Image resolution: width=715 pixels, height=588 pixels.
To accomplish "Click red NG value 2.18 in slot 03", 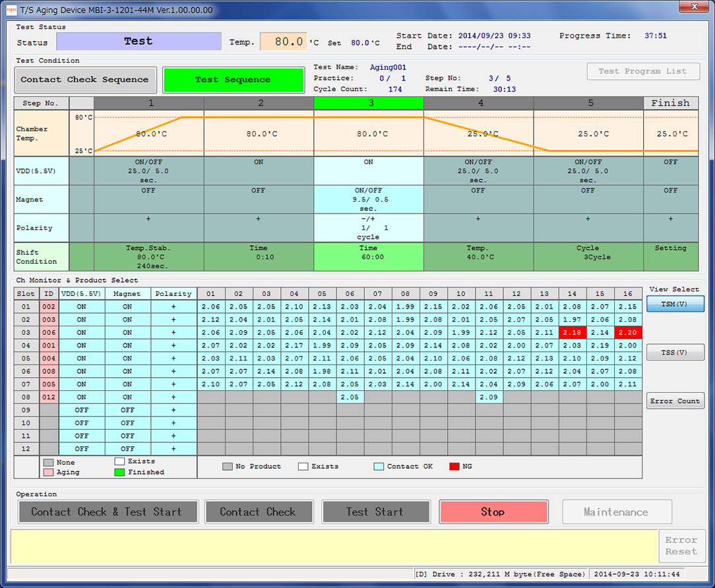I will tap(572, 333).
